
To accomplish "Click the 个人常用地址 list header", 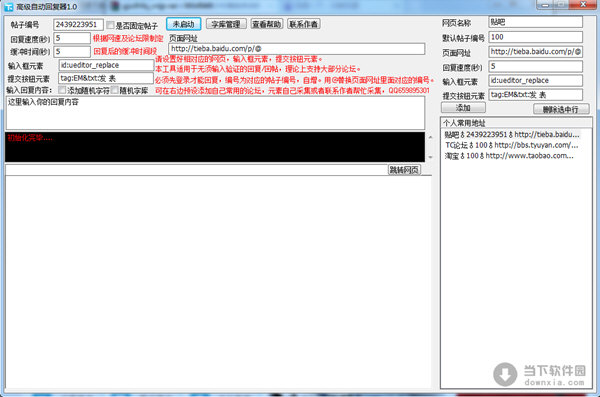I will pos(516,123).
